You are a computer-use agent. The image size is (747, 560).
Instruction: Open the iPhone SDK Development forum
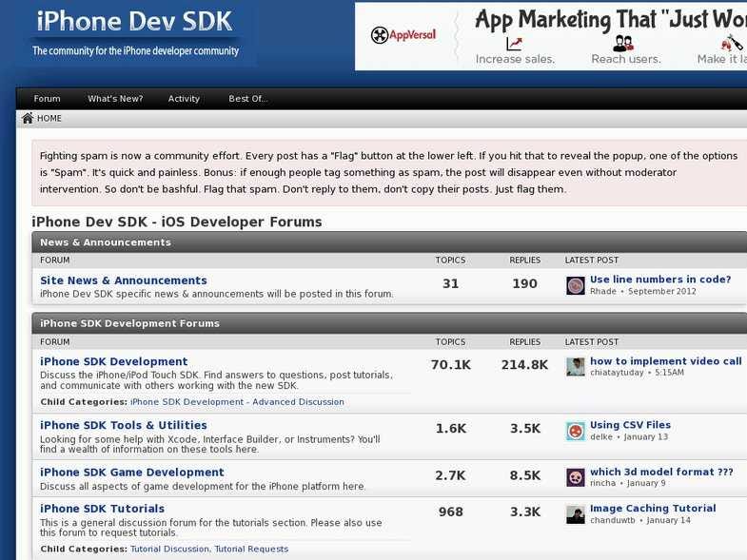pyautogui.click(x=114, y=361)
